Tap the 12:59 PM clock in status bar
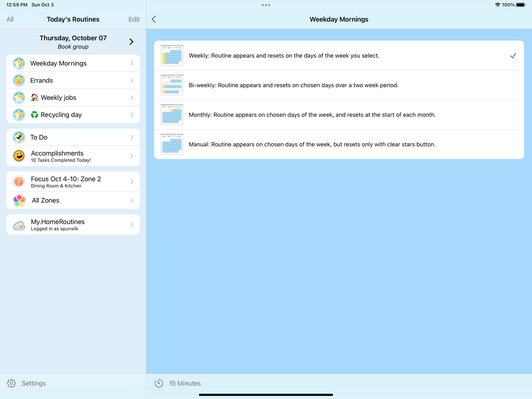Viewport: 532px width, 399px height. pos(17,5)
